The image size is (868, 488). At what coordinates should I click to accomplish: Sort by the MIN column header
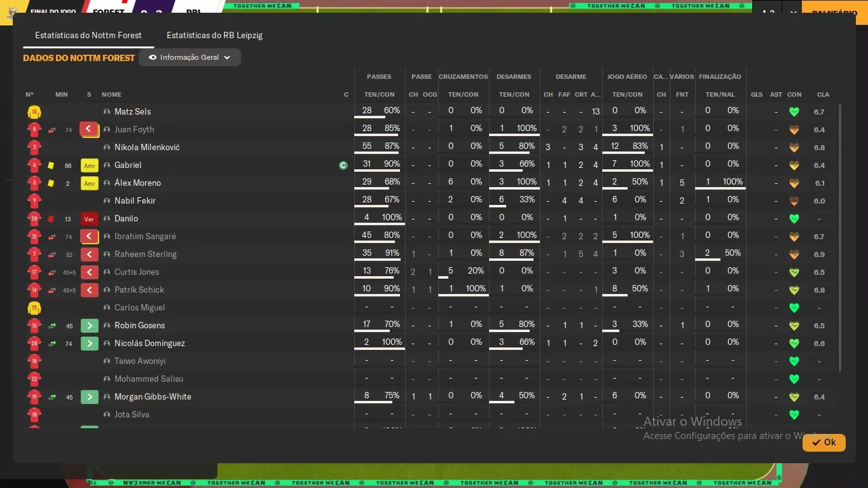coord(62,95)
